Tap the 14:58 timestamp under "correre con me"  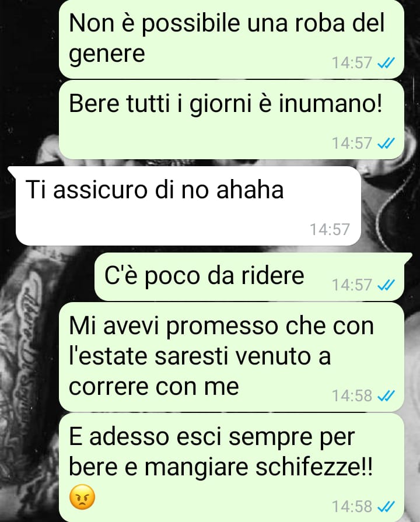coord(352,395)
